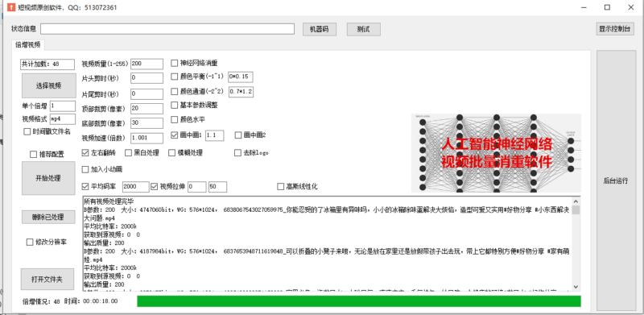The image size is (644, 315).
Task: Uncheck the 视频拉伸 checkbox
Action: click(155, 187)
